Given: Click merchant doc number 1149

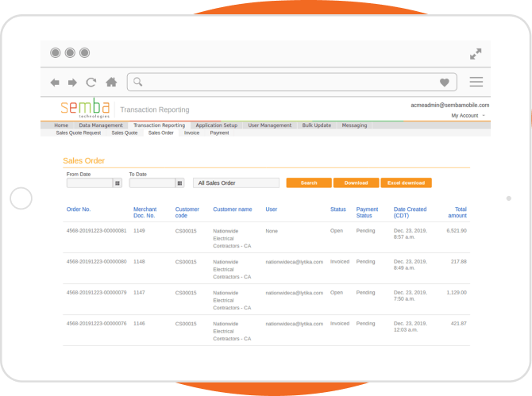Looking at the screenshot, I should coord(139,231).
